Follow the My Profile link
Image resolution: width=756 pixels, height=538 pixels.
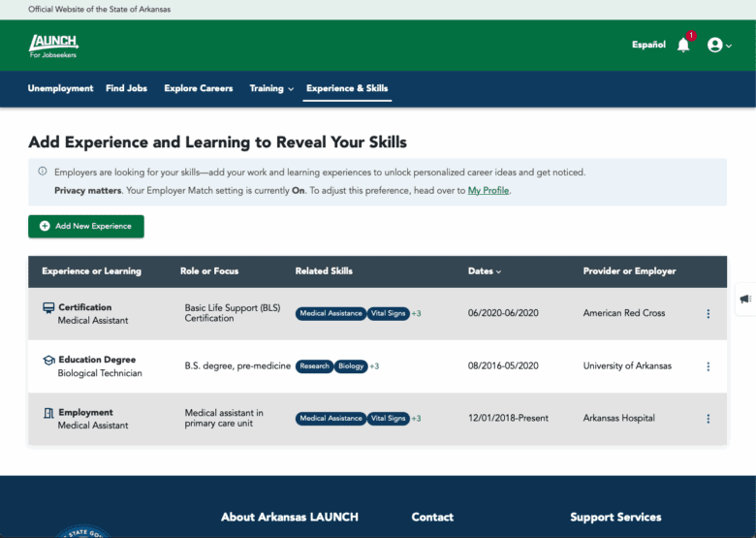click(x=488, y=191)
